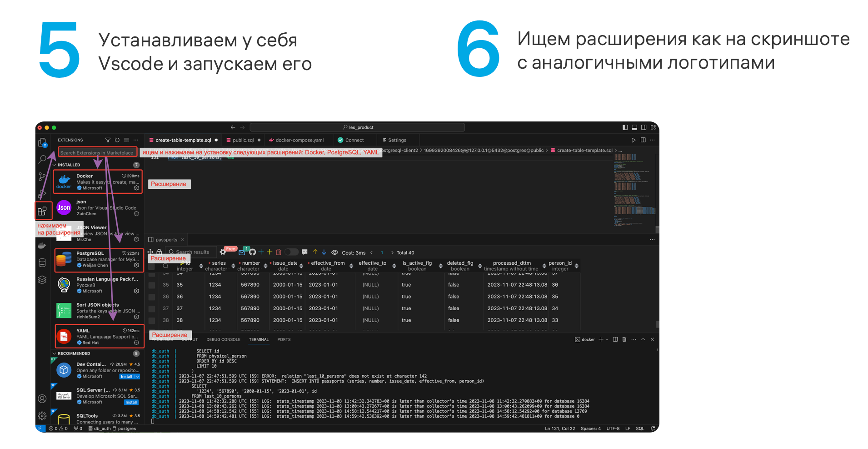Sort by the issue_date column

301,266
